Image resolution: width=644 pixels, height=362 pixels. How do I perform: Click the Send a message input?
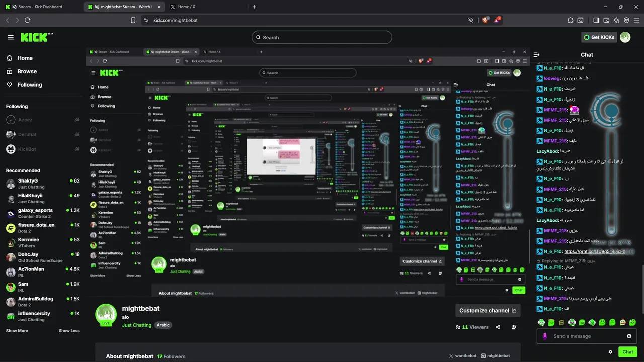pos(587,336)
